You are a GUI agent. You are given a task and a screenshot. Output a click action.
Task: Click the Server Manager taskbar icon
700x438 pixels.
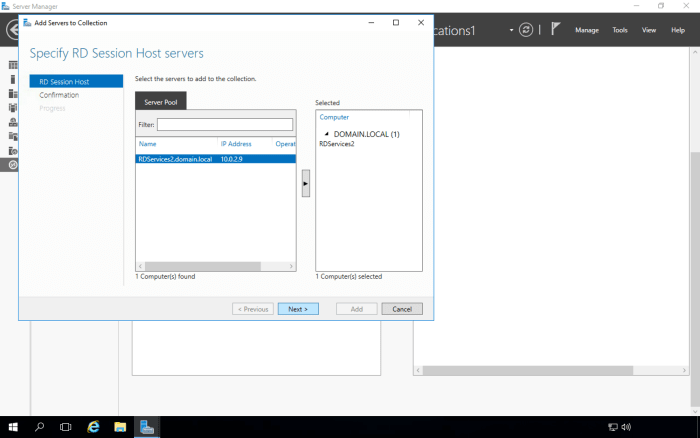(x=147, y=427)
